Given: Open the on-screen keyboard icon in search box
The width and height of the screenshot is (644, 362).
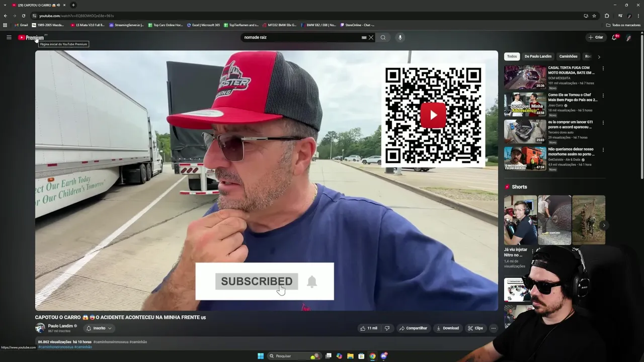Looking at the screenshot, I should [364, 37].
